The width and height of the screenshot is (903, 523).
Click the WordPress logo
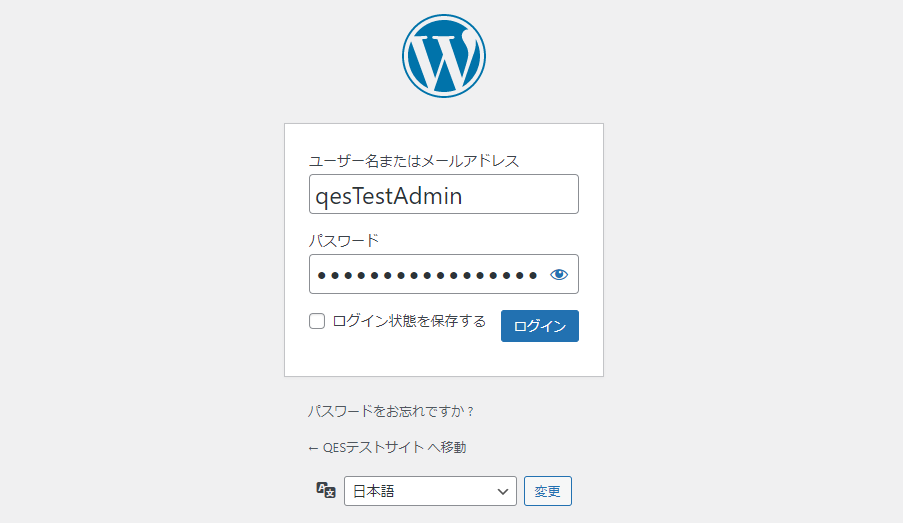click(444, 56)
